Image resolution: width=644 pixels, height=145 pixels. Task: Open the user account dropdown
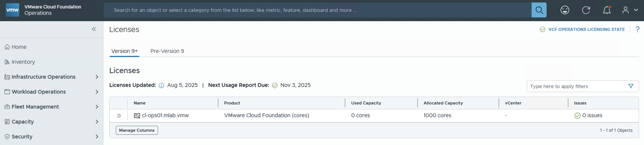pos(630,10)
